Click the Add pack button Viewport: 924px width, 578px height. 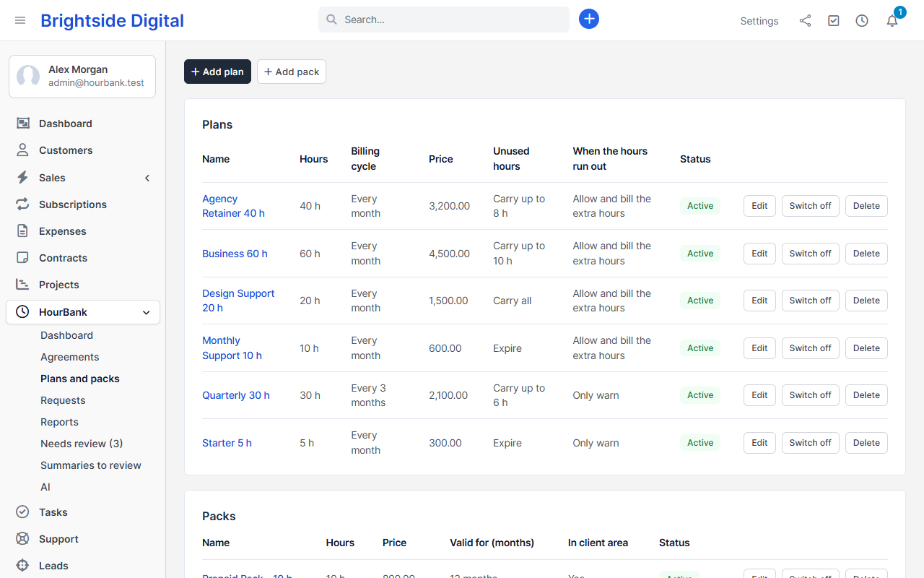pos(292,72)
